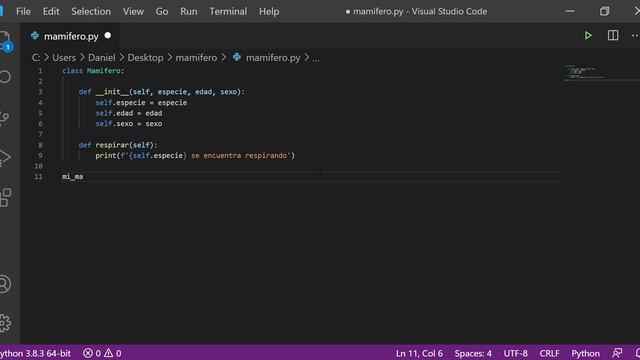Change line ending via CRLF

(549, 353)
